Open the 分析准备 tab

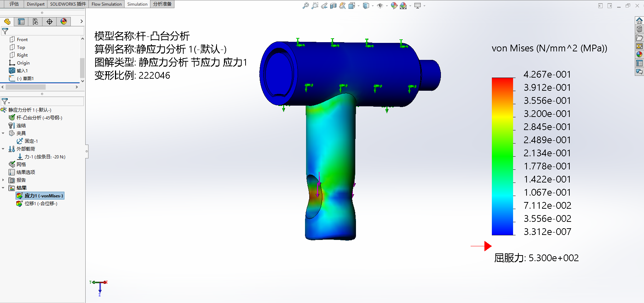click(162, 4)
